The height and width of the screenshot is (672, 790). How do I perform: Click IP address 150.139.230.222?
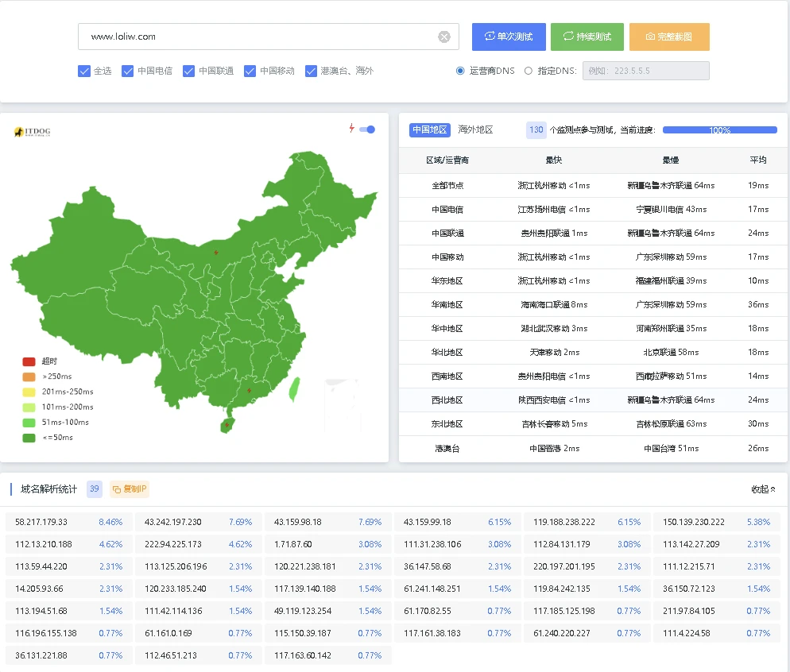click(x=694, y=522)
